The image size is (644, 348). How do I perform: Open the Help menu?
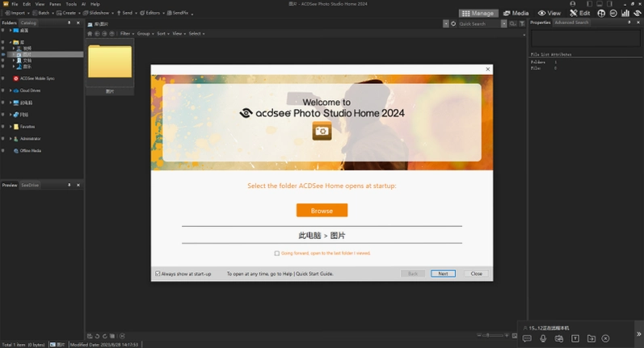point(95,4)
